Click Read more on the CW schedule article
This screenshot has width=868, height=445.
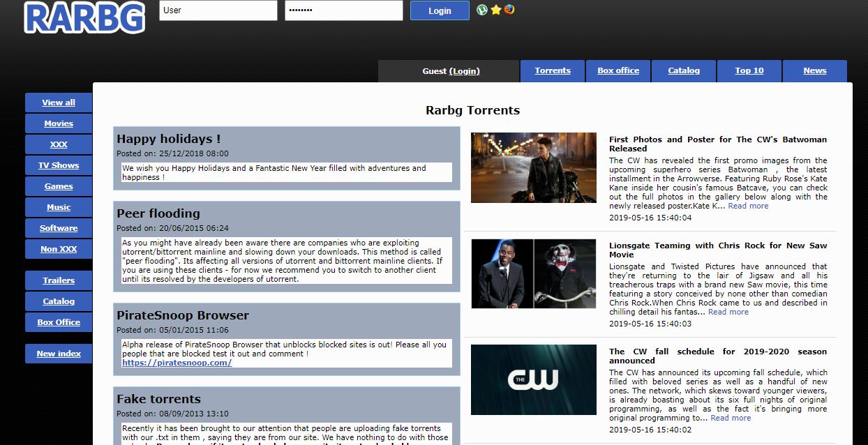coord(731,418)
